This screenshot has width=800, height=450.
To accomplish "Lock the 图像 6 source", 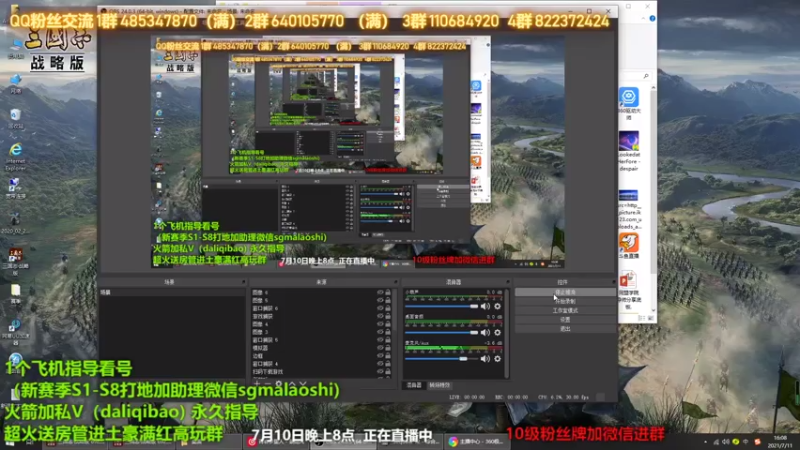I will [x=388, y=292].
